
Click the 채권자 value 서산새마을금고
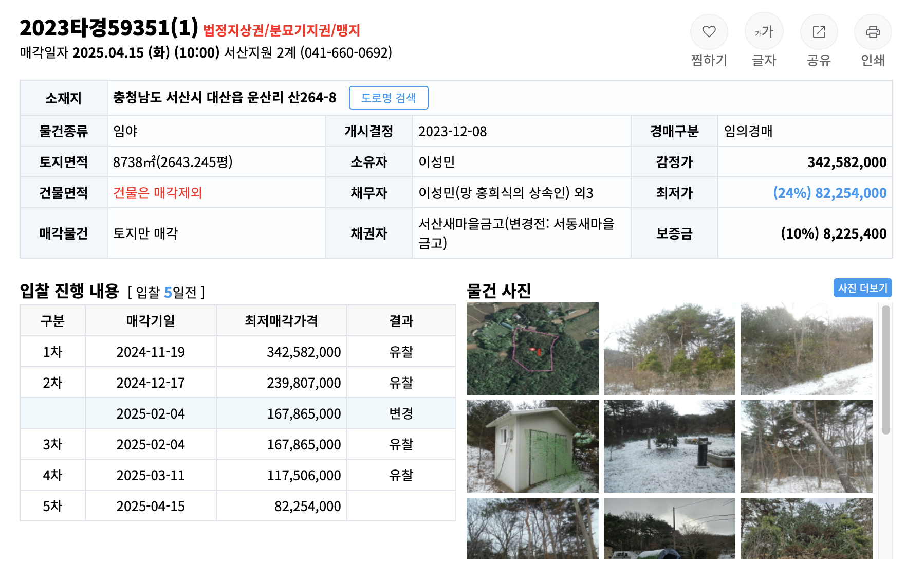[x=516, y=233]
